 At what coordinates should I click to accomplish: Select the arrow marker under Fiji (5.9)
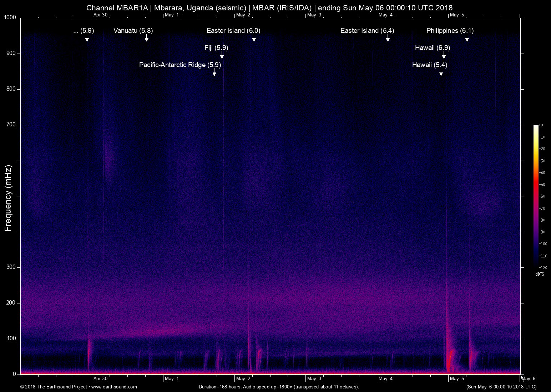coord(222,55)
